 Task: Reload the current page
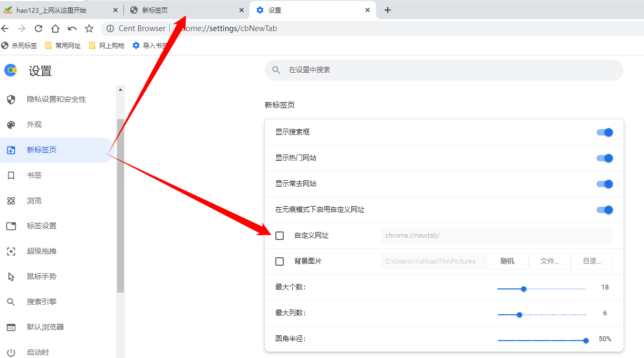pyautogui.click(x=39, y=28)
